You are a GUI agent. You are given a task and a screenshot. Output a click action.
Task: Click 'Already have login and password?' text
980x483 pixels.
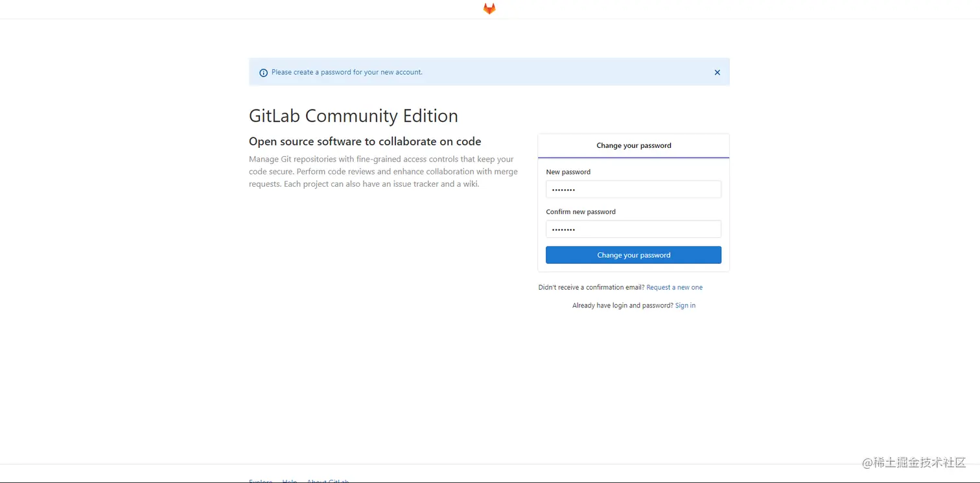[x=623, y=305]
